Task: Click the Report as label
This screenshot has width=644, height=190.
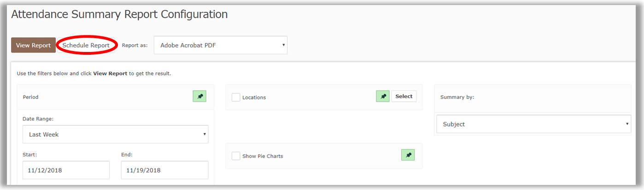Action: click(135, 46)
